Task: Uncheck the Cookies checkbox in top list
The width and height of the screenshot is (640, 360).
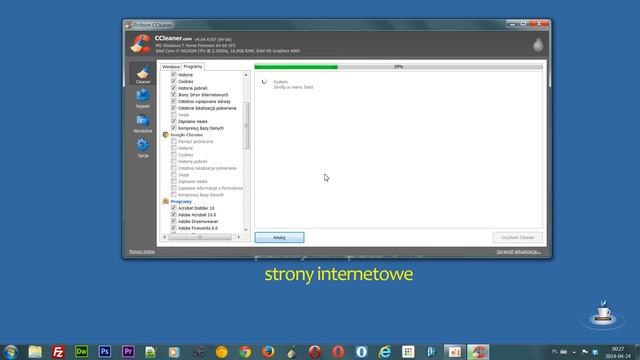Action: [174, 81]
